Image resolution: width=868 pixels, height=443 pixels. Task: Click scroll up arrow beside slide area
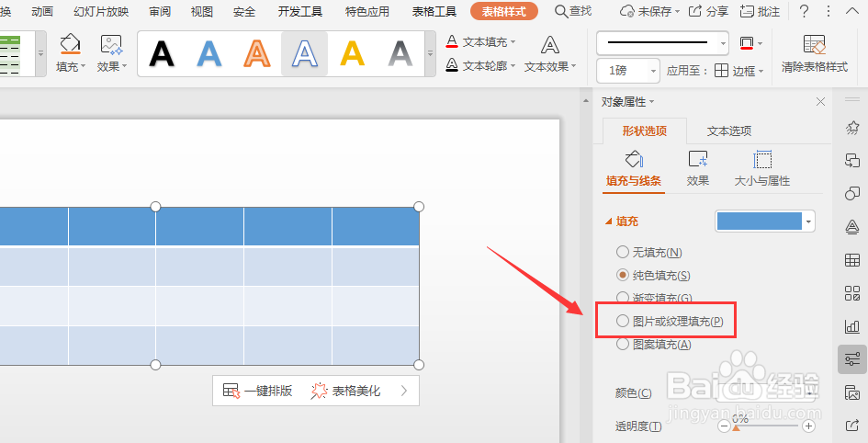tap(586, 101)
